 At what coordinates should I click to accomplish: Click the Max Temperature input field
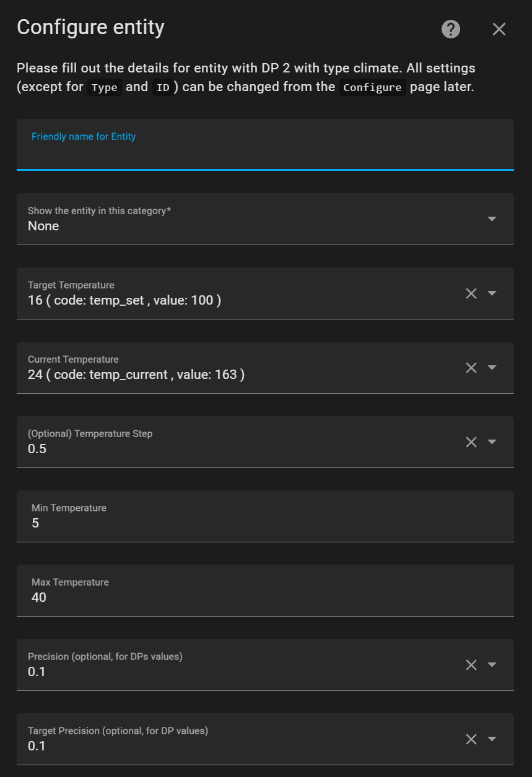click(x=265, y=597)
